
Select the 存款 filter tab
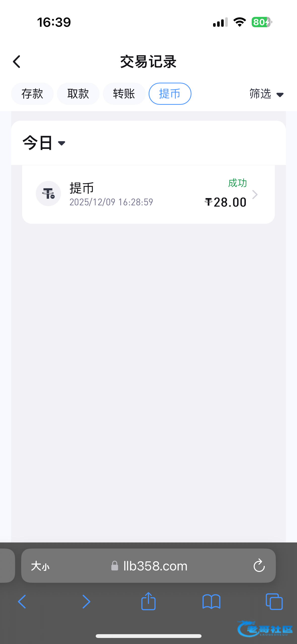tap(32, 94)
